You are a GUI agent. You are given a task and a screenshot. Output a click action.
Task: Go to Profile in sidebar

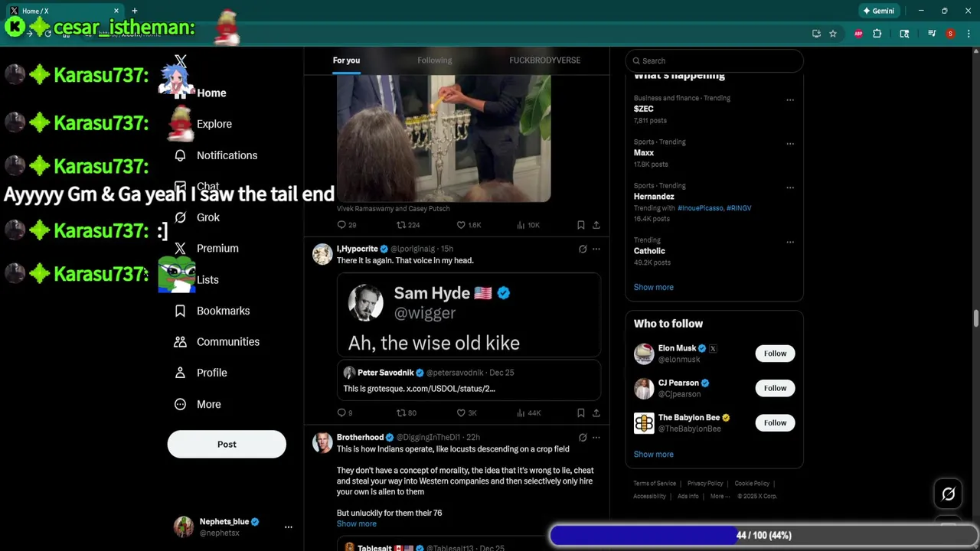(x=201, y=373)
